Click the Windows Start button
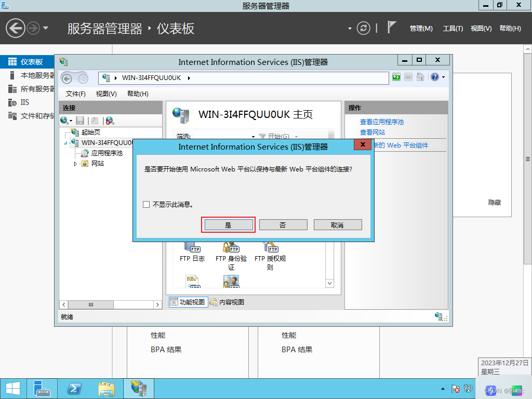Viewport: 532px width, 399px height. tap(13, 389)
